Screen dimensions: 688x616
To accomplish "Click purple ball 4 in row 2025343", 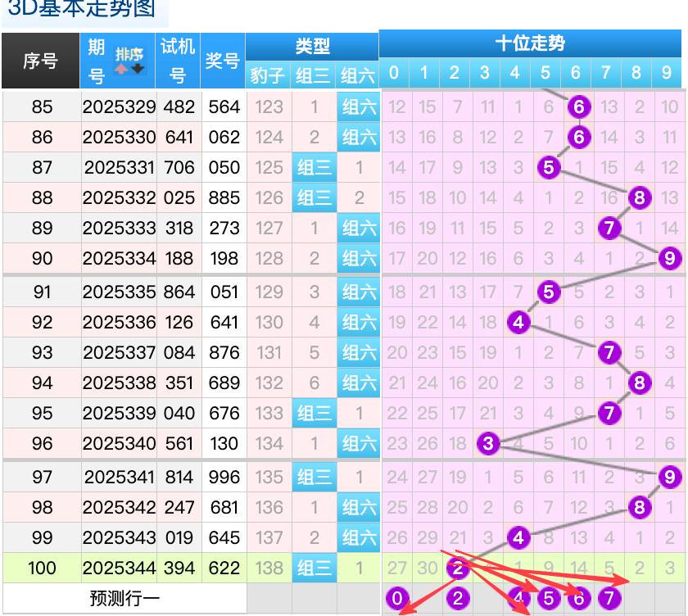I will point(518,537).
